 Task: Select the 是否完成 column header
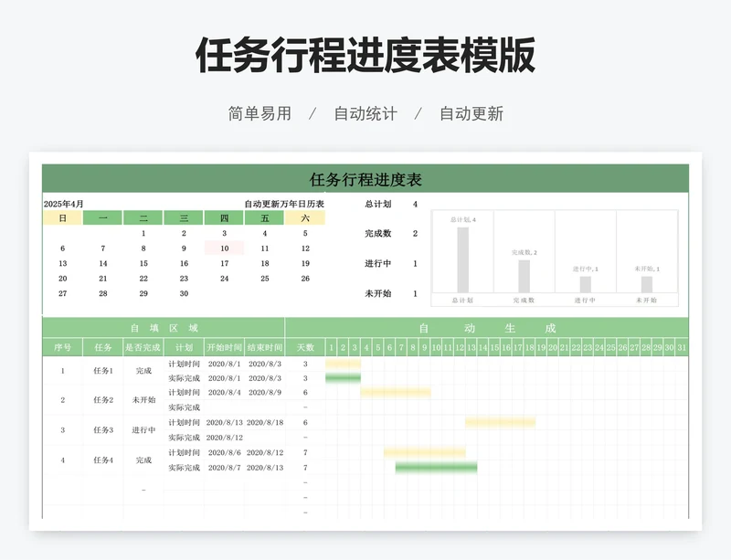pos(143,347)
